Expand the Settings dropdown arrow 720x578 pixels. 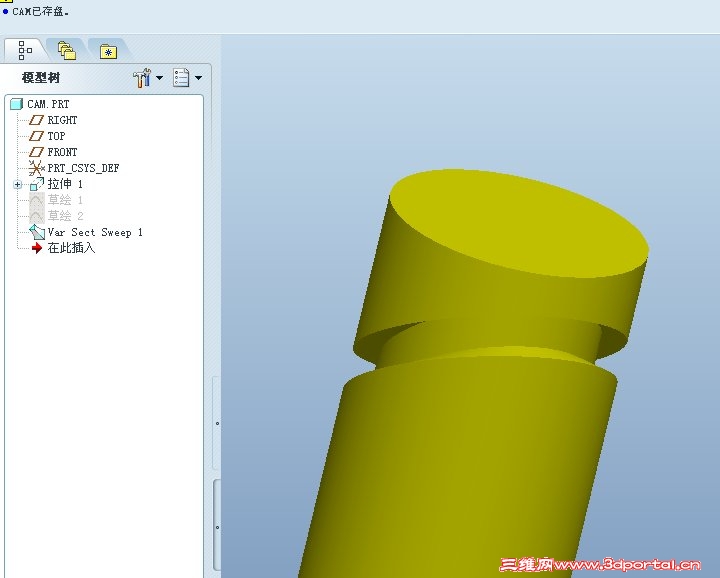pos(159,78)
